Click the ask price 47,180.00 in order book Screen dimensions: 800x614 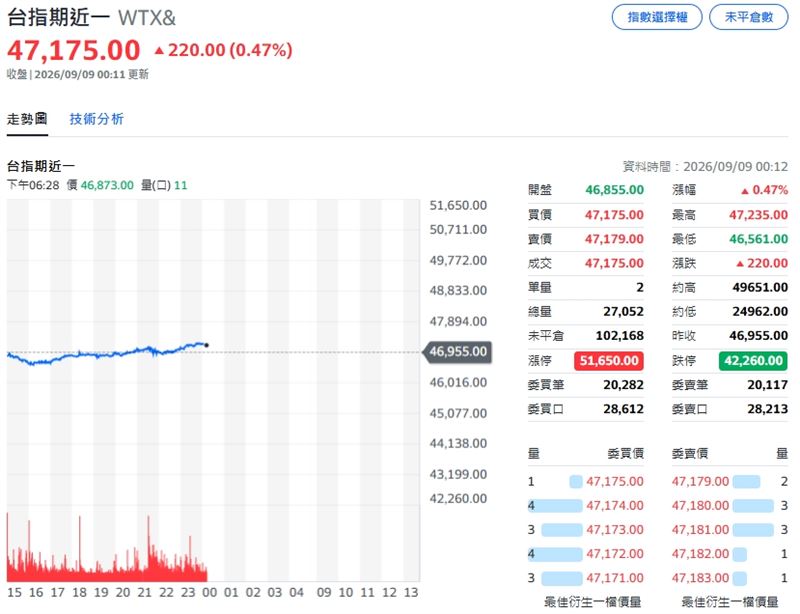coord(701,506)
